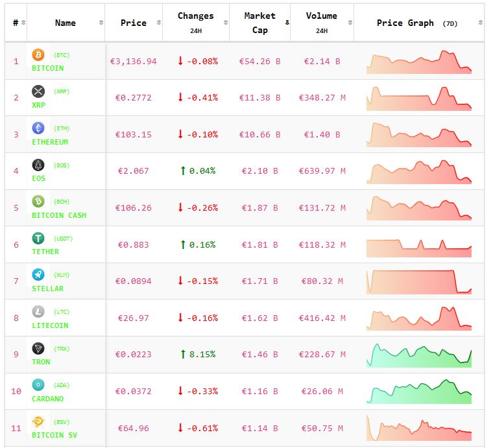Image resolution: width=491 pixels, height=448 pixels.
Task: Click the EOS coin icon
Action: coord(38,165)
